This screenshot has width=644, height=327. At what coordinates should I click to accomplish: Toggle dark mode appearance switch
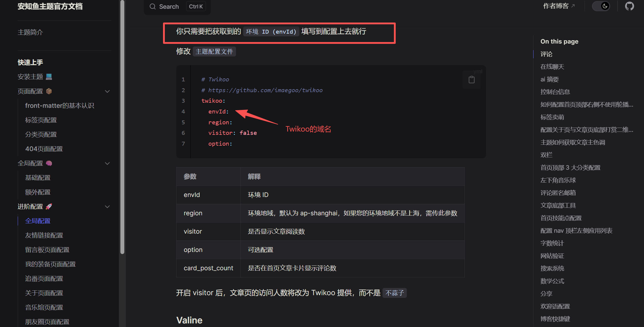(x=601, y=6)
